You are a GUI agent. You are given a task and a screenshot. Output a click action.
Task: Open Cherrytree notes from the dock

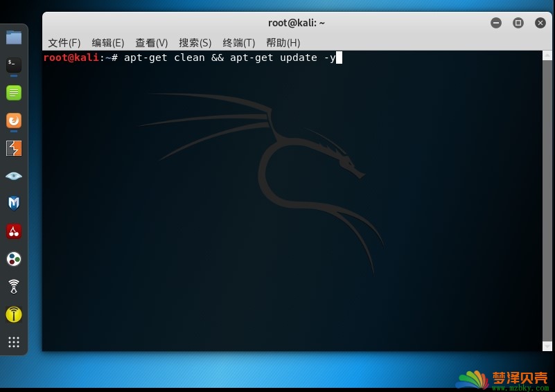[x=14, y=231]
